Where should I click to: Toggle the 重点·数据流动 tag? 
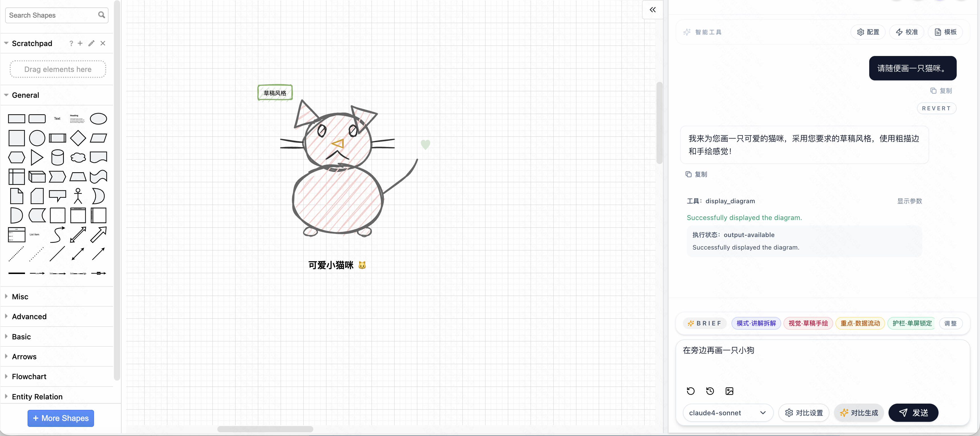click(860, 323)
